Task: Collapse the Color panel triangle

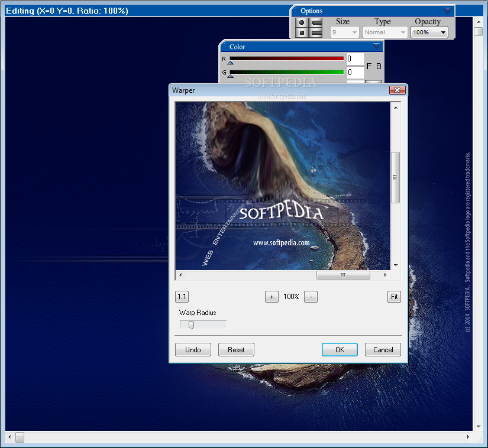Action: (x=376, y=47)
